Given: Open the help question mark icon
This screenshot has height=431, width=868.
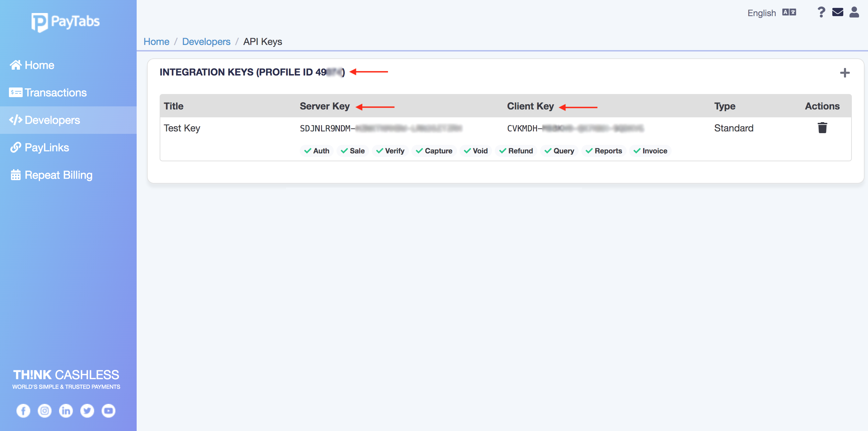Looking at the screenshot, I should tap(821, 12).
